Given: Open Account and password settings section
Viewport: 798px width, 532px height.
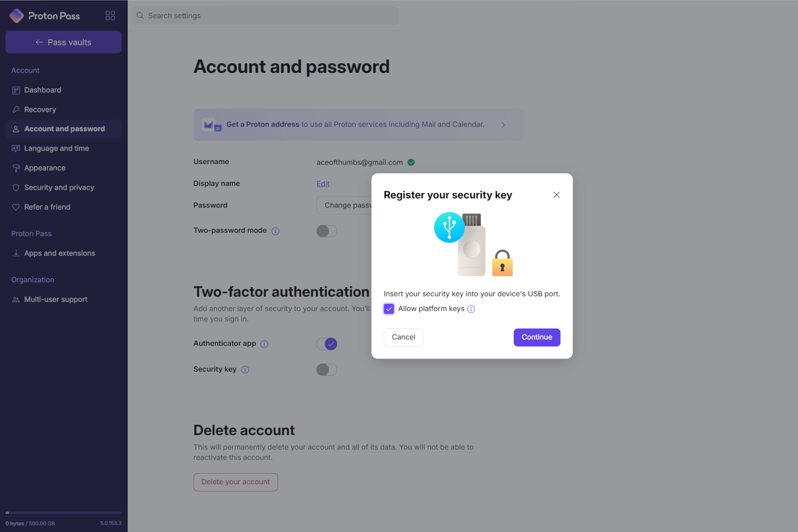Looking at the screenshot, I should [x=64, y=128].
